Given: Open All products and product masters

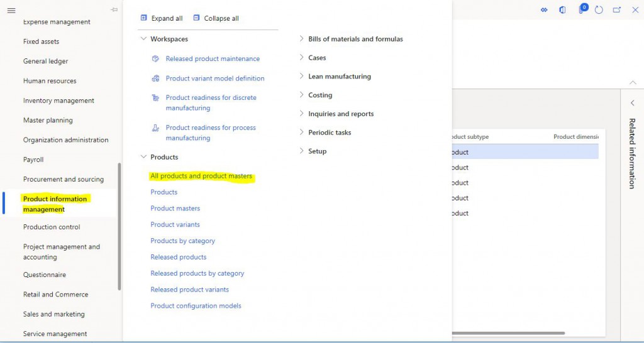Looking at the screenshot, I should [201, 176].
